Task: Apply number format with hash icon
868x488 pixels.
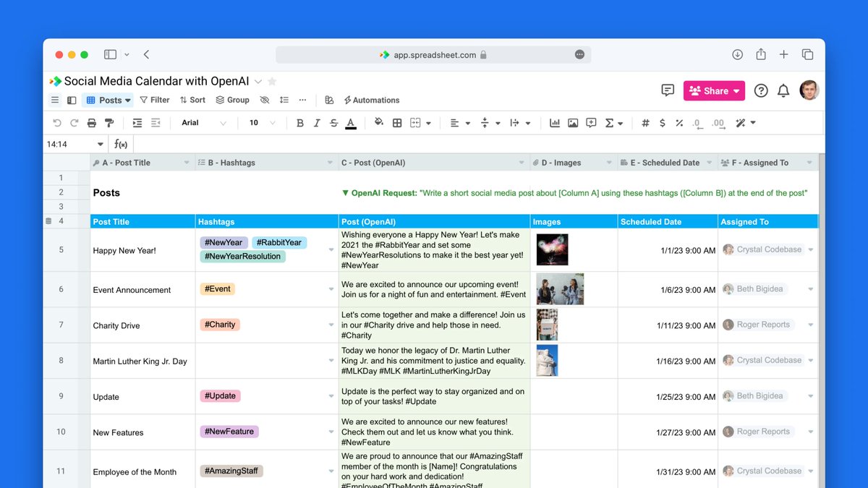Action: coord(645,123)
